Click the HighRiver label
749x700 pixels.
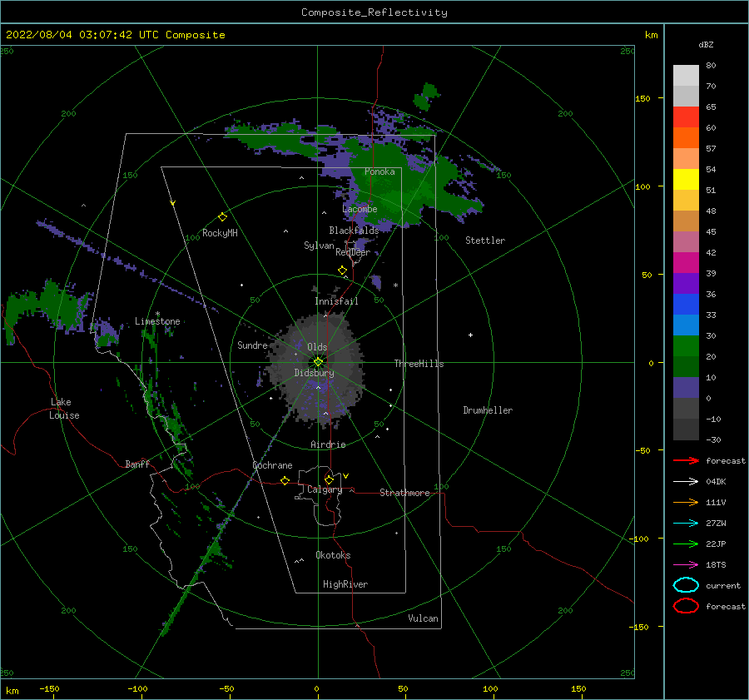[x=345, y=584]
